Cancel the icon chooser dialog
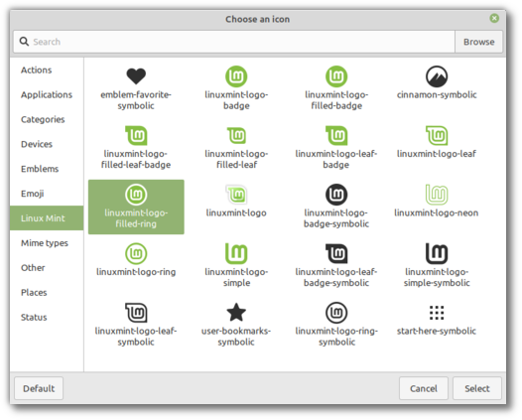 pyautogui.click(x=424, y=388)
